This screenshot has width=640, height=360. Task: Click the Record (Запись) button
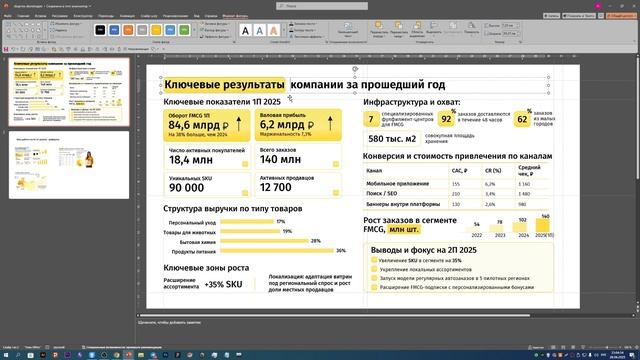point(551,16)
